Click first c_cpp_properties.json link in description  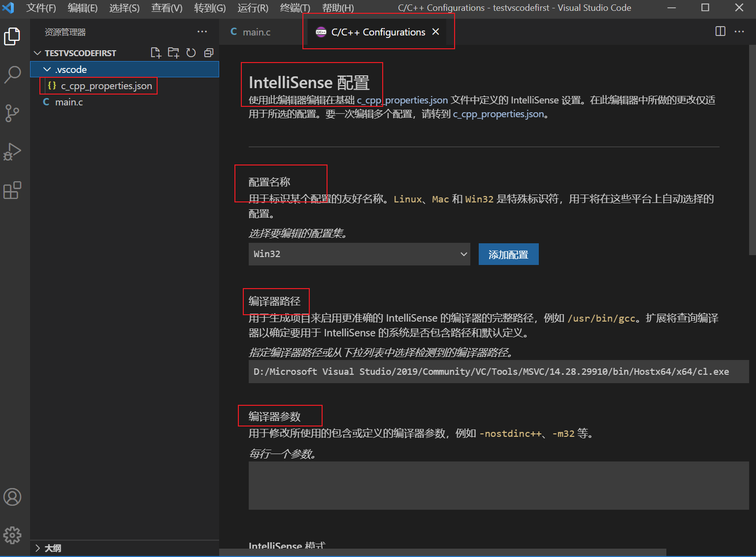[x=402, y=100]
